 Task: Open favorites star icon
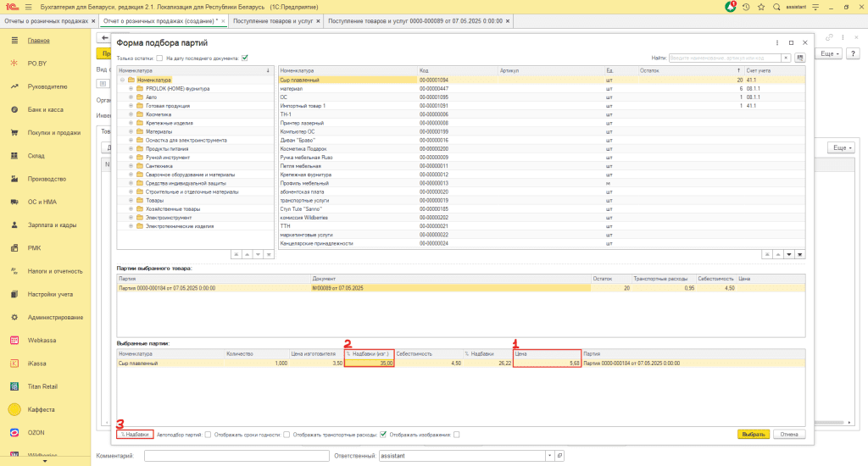point(761,7)
